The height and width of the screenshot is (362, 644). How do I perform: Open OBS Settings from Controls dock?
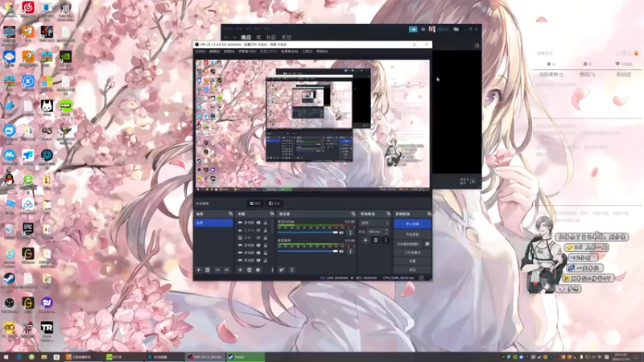point(412,261)
